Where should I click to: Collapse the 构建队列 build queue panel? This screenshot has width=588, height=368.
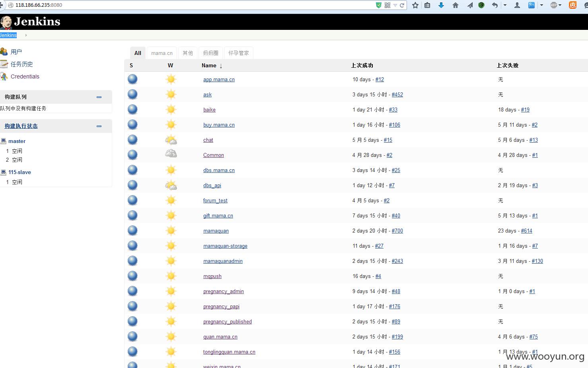click(99, 97)
